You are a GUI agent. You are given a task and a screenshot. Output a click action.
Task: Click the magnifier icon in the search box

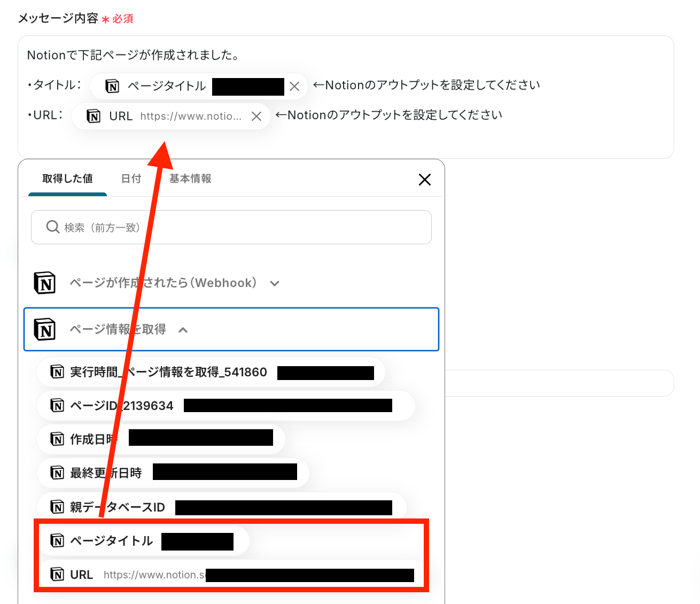(53, 227)
